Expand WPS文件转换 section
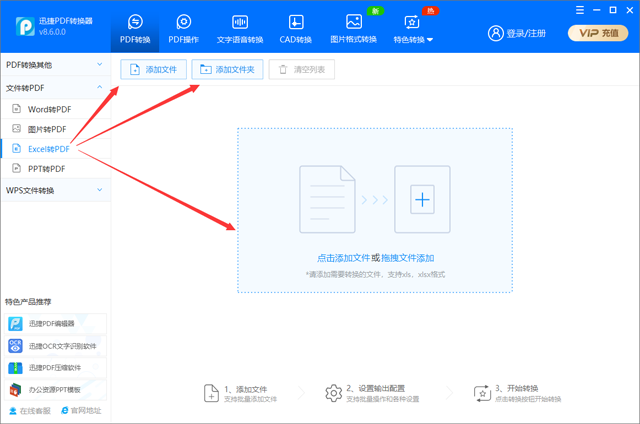640x424 pixels. pos(56,190)
